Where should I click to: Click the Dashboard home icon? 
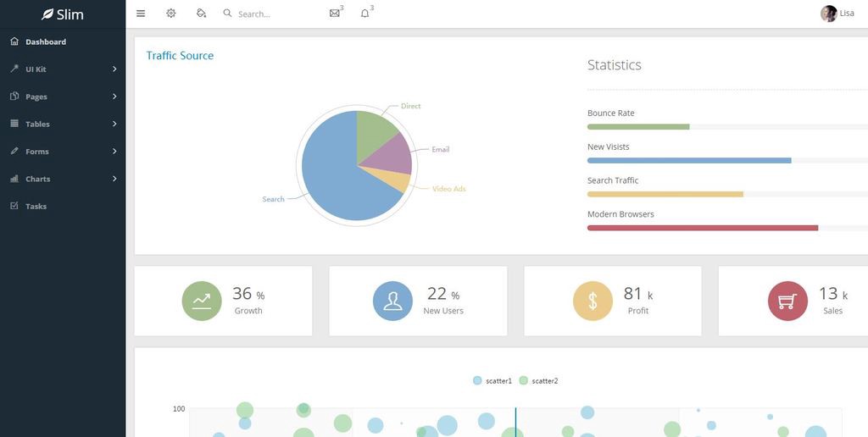(x=14, y=41)
